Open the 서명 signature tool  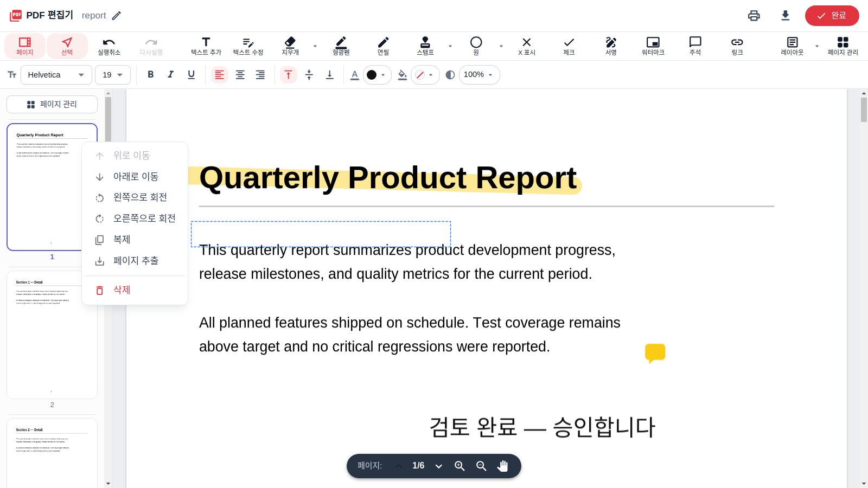(611, 46)
